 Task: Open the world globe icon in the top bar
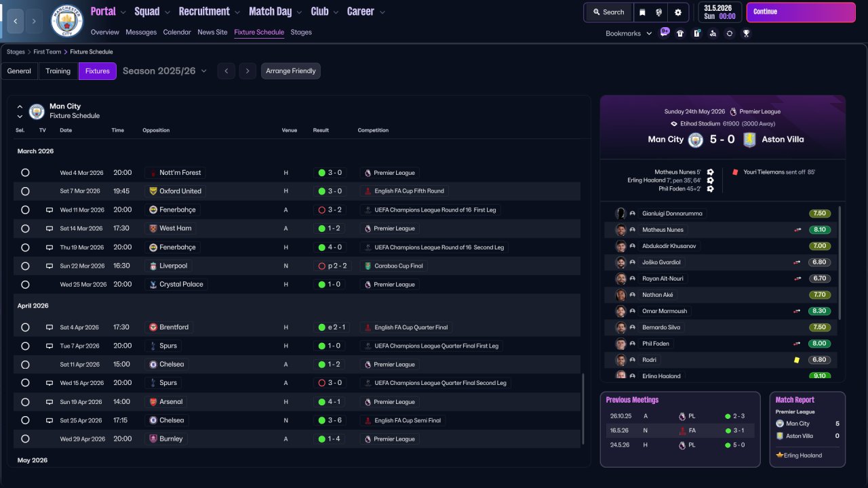pos(658,12)
